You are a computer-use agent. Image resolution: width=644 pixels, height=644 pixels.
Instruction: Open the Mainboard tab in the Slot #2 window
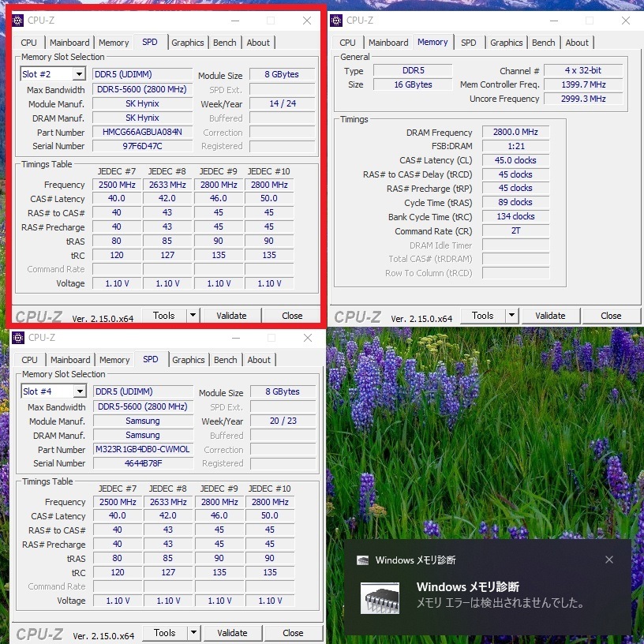pyautogui.click(x=69, y=43)
